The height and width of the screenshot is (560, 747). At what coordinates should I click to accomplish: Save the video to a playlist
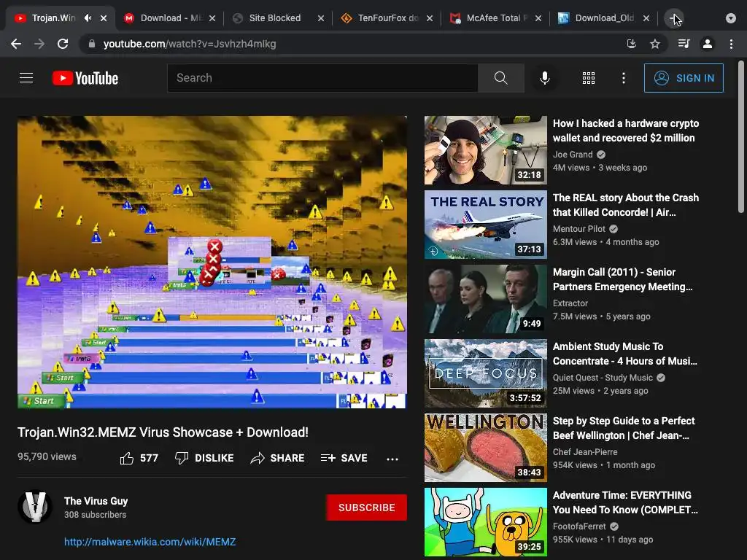[344, 458]
